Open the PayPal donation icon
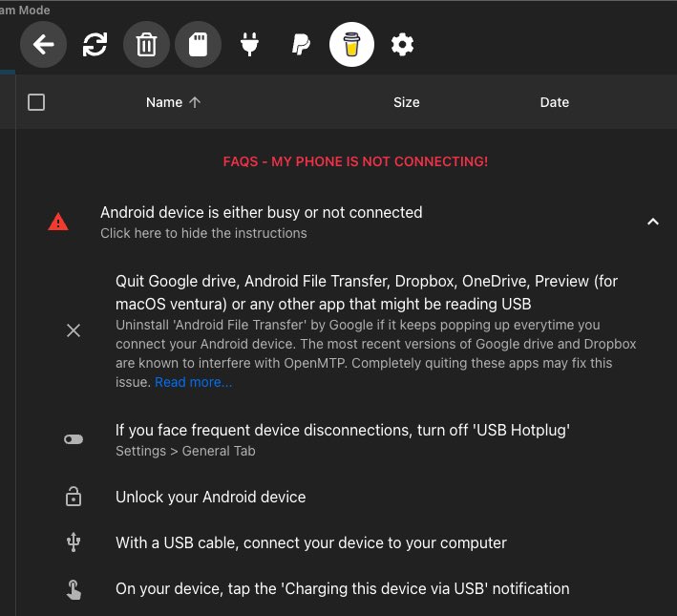677x616 pixels. [x=301, y=45]
